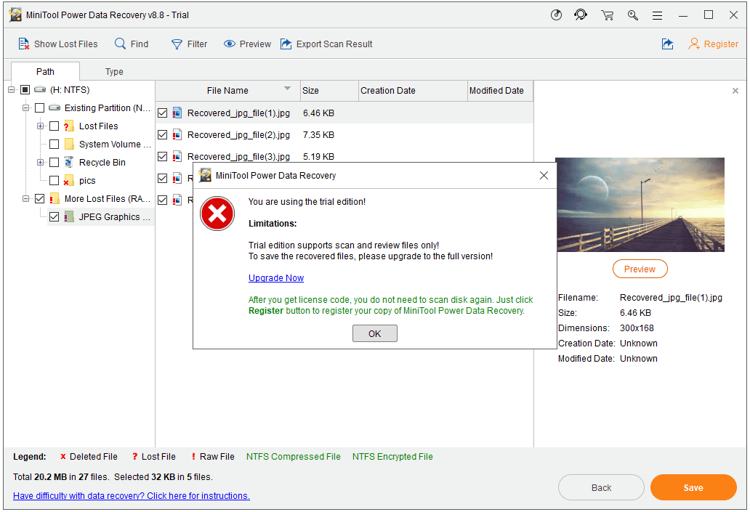Check the pics folder checkbox
750x512 pixels.
[54, 180]
